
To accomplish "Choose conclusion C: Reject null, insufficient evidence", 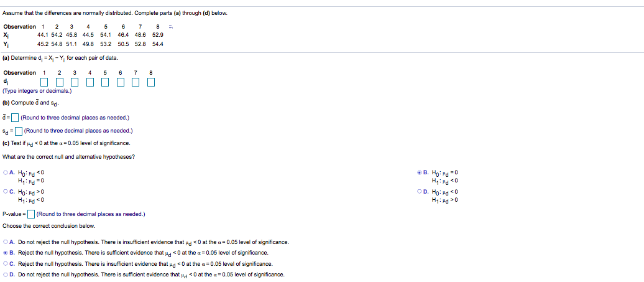I will pyautogui.click(x=5, y=263).
